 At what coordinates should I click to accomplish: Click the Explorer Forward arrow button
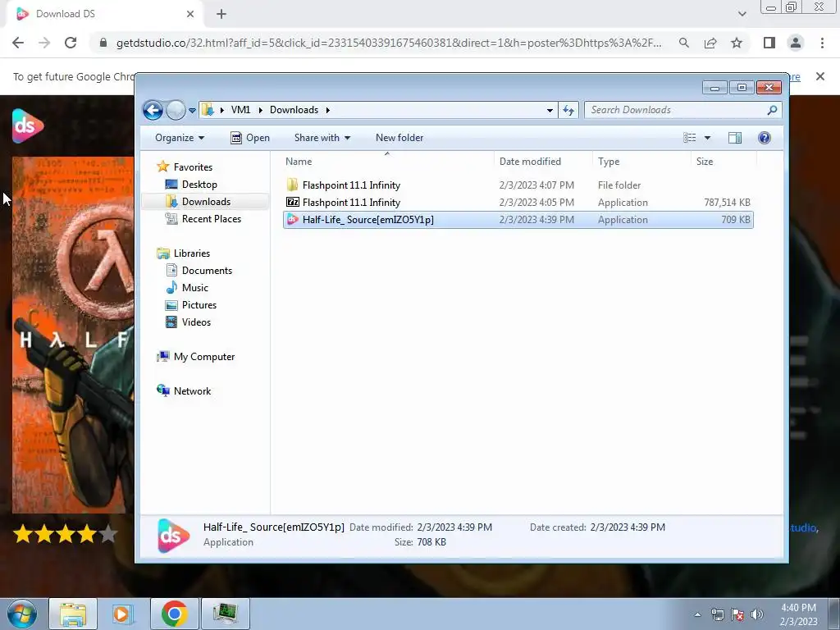176,111
